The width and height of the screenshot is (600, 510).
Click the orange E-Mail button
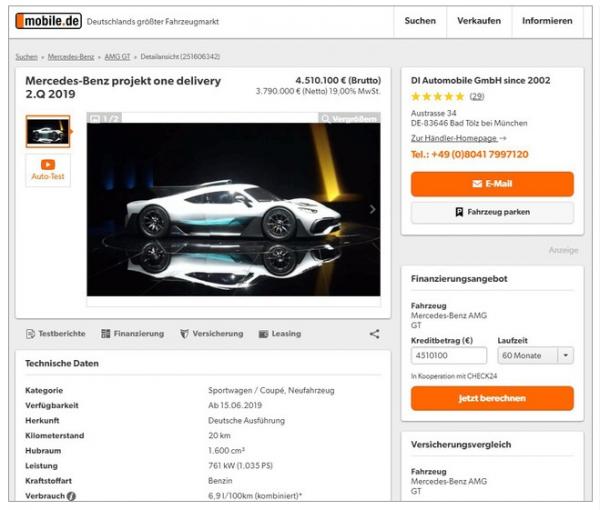(x=492, y=184)
